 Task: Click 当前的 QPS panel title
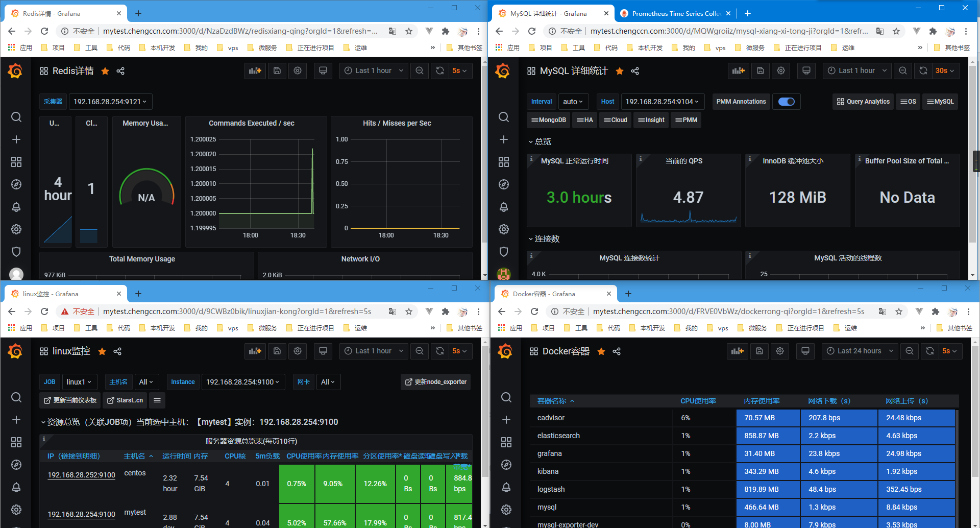click(684, 161)
